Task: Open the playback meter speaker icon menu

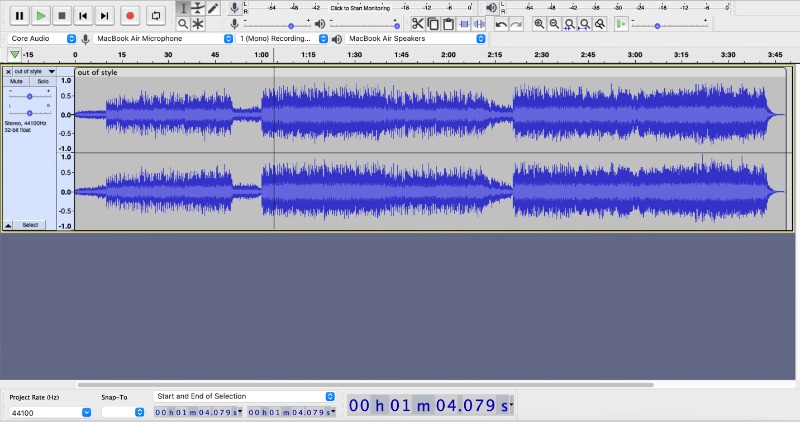Action: [x=491, y=8]
